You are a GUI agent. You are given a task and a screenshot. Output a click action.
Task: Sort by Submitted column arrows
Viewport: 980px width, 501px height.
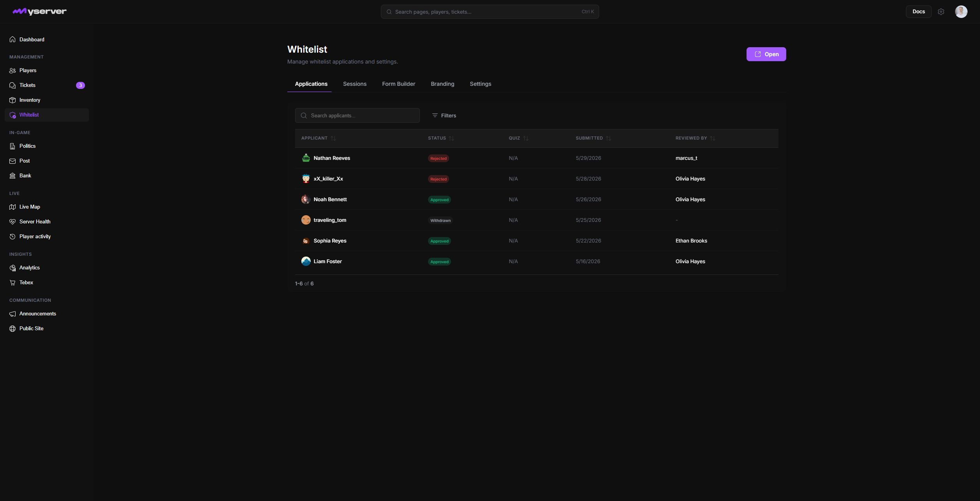pos(609,138)
